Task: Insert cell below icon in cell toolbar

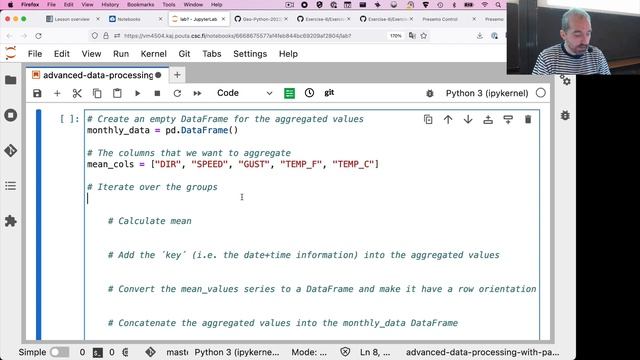Action: click(x=508, y=119)
